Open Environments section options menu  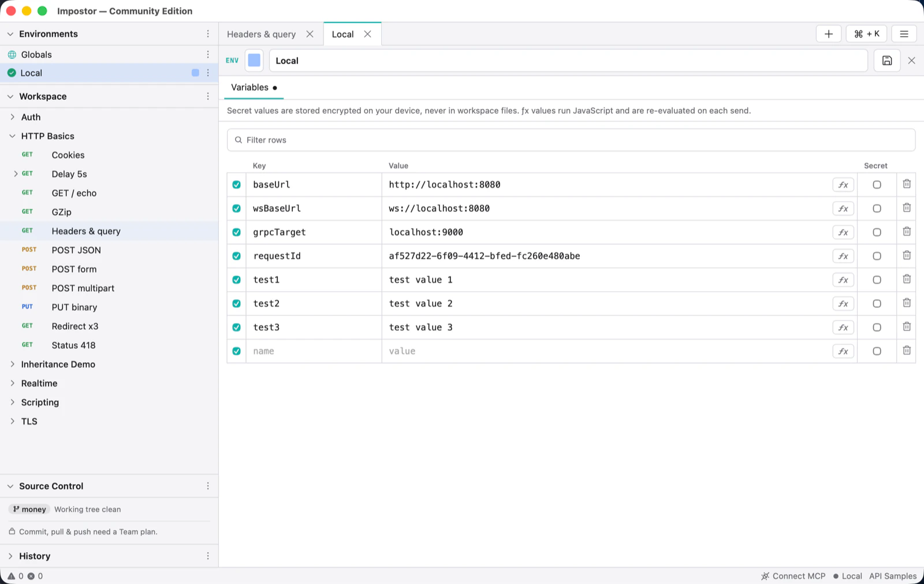[x=208, y=34]
